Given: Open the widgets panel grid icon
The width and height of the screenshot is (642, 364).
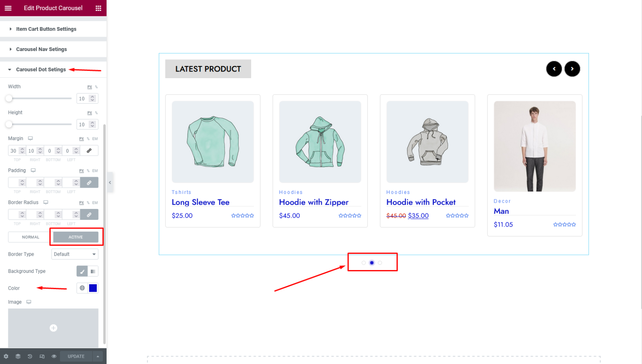Looking at the screenshot, I should click(x=99, y=8).
